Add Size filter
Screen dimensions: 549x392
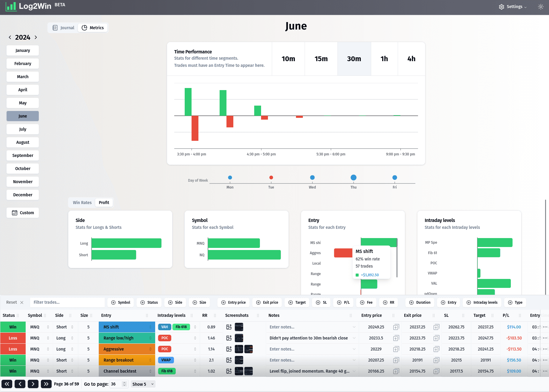point(200,303)
